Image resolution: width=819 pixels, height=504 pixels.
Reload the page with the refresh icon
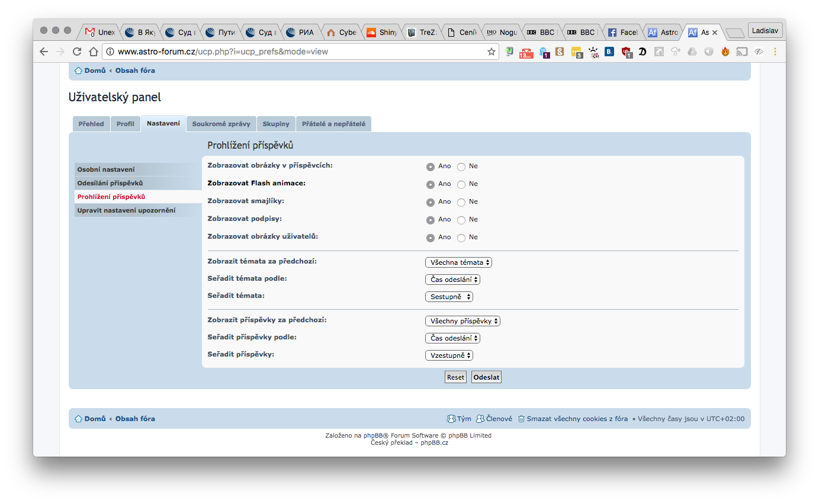[x=76, y=52]
